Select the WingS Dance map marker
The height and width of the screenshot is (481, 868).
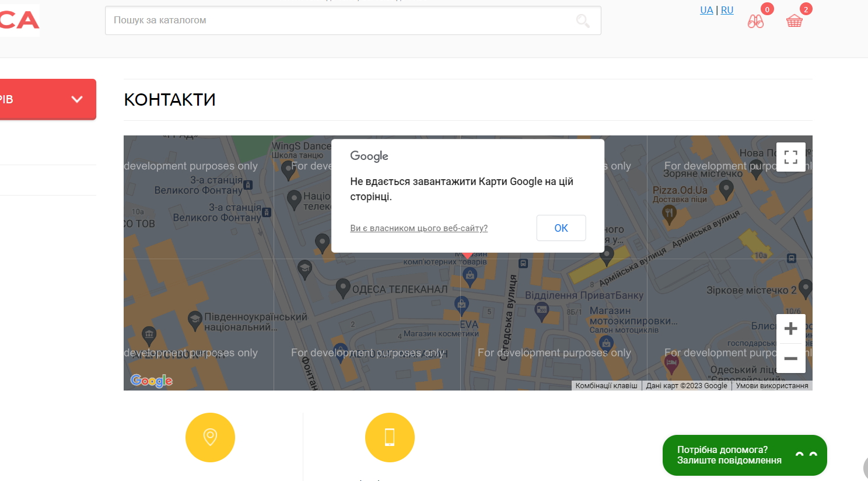288,170
